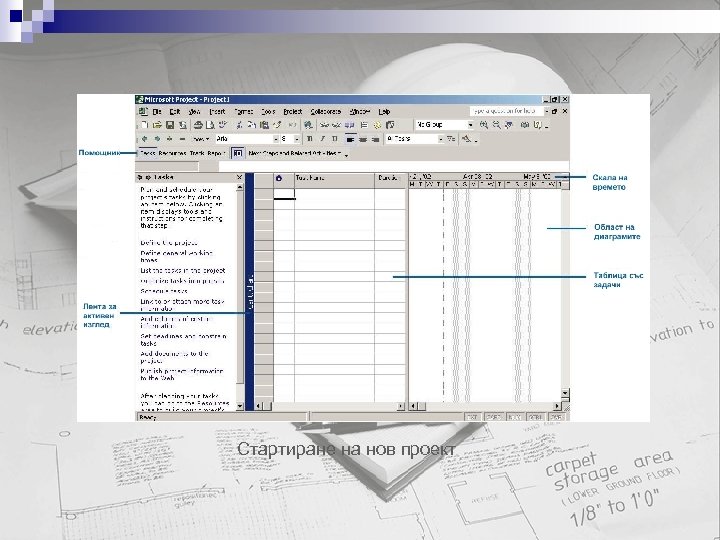Click the Split Task icon

click(350, 125)
